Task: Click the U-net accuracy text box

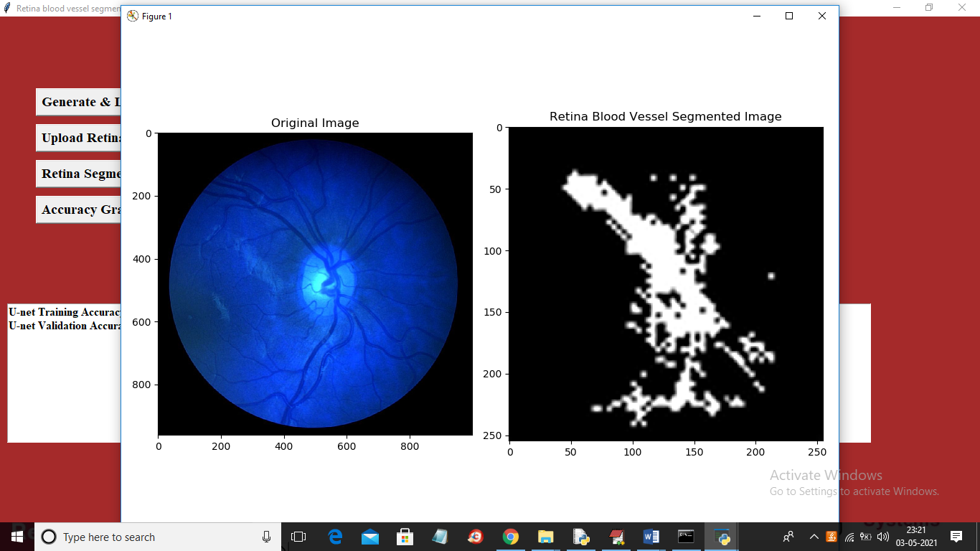Action: (65, 373)
